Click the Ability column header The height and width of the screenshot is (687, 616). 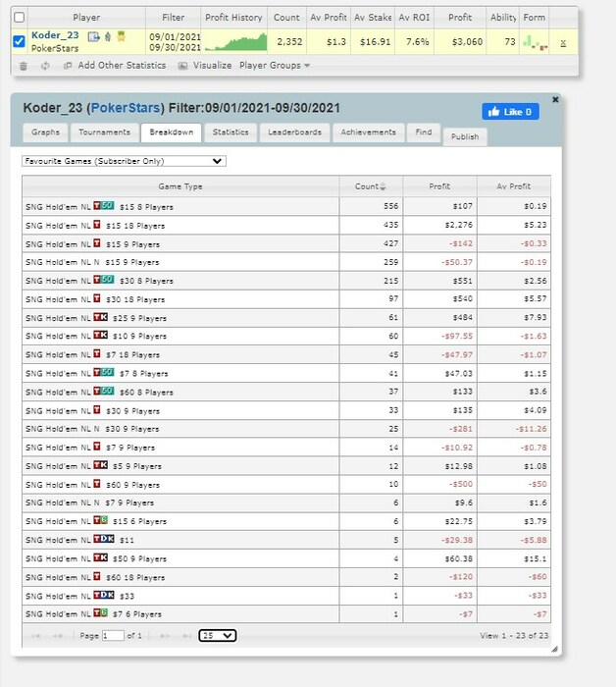pos(502,18)
